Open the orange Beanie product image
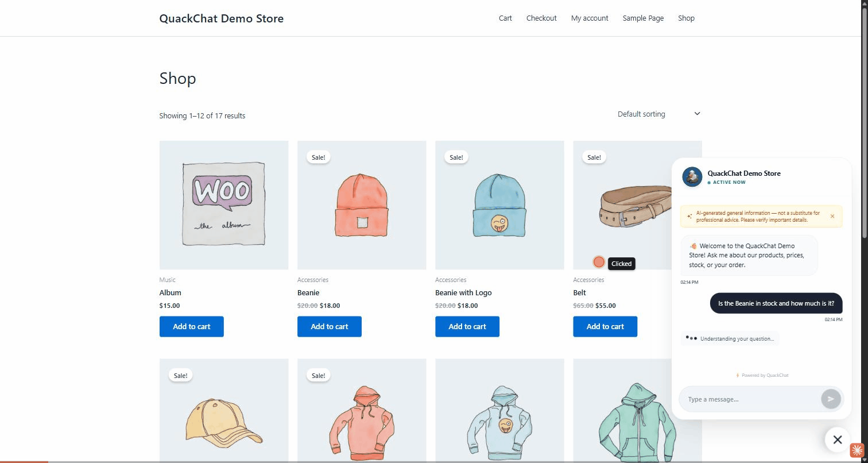Viewport: 868px width, 463px height. click(x=362, y=205)
